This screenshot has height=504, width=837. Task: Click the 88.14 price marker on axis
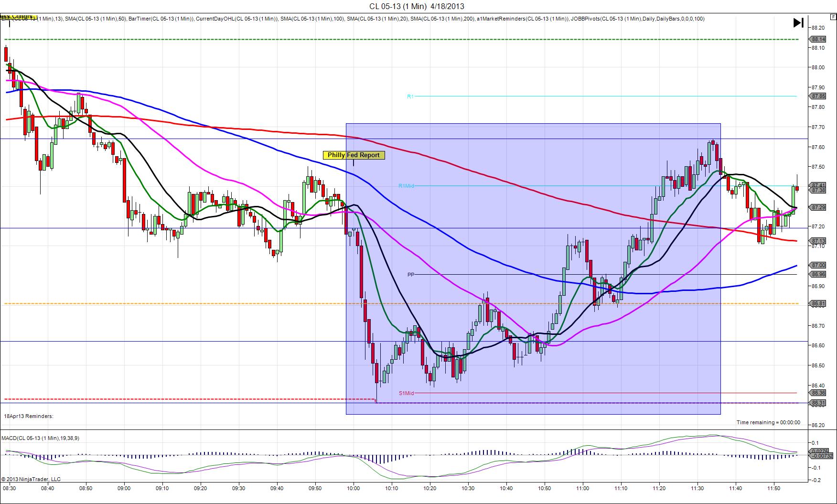[818, 39]
